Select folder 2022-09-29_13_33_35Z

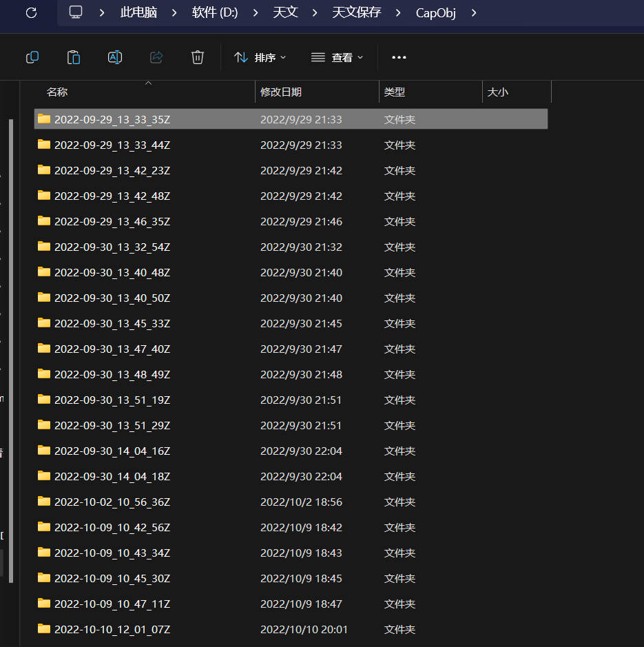[x=112, y=119]
